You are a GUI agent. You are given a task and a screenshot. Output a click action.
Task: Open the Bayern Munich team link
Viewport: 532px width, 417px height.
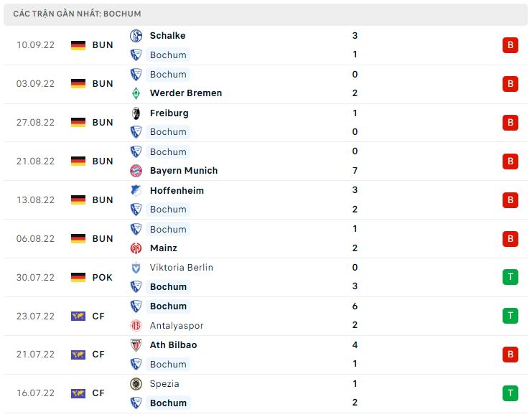(183, 171)
